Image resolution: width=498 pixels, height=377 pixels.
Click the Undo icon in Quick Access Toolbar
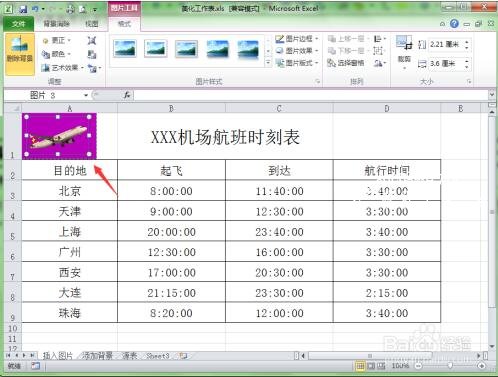tap(35, 9)
